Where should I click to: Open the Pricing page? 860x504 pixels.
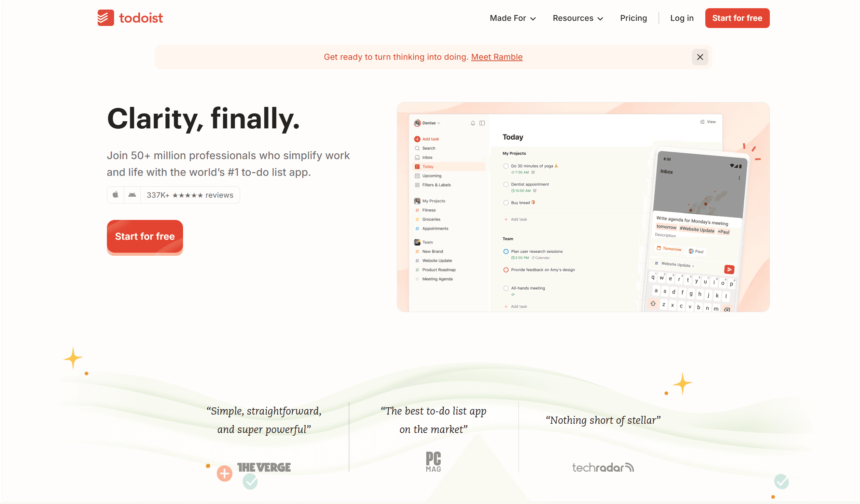633,18
